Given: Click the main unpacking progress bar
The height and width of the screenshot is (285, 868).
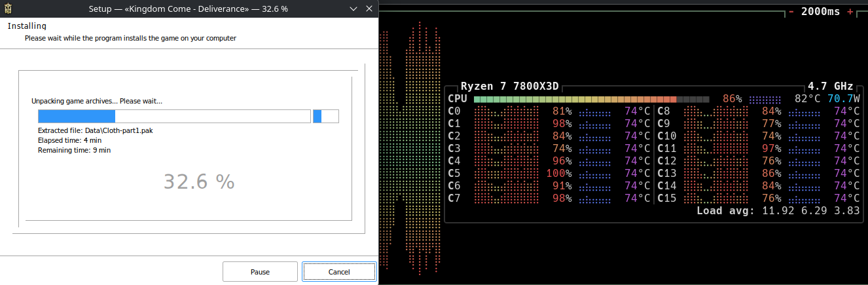Looking at the screenshot, I should [x=174, y=117].
